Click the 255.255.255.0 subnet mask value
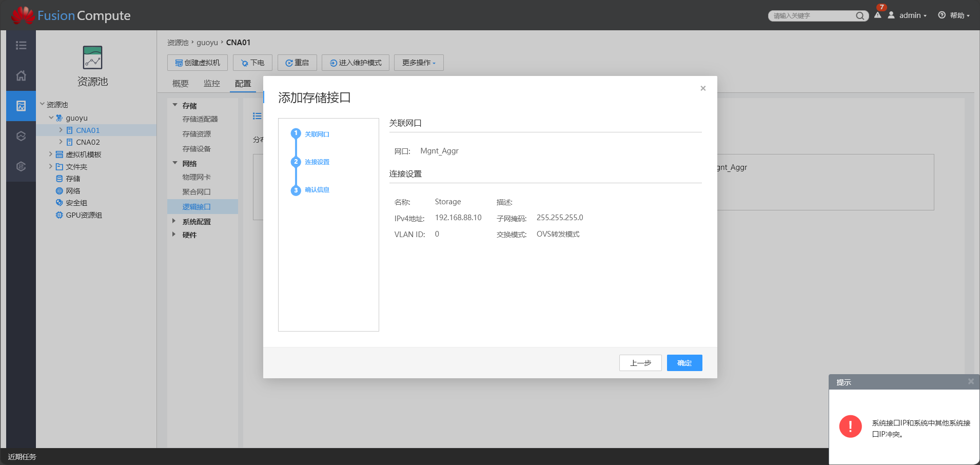The height and width of the screenshot is (465, 980). [x=560, y=218]
